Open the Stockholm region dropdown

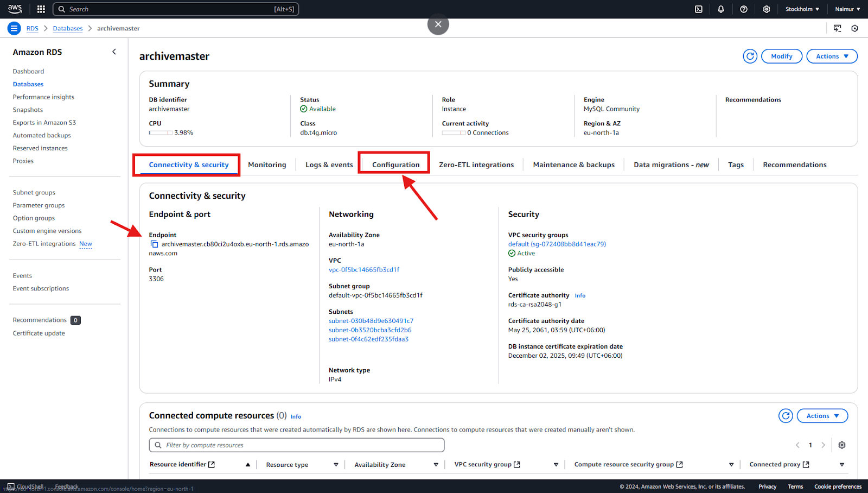click(x=802, y=9)
